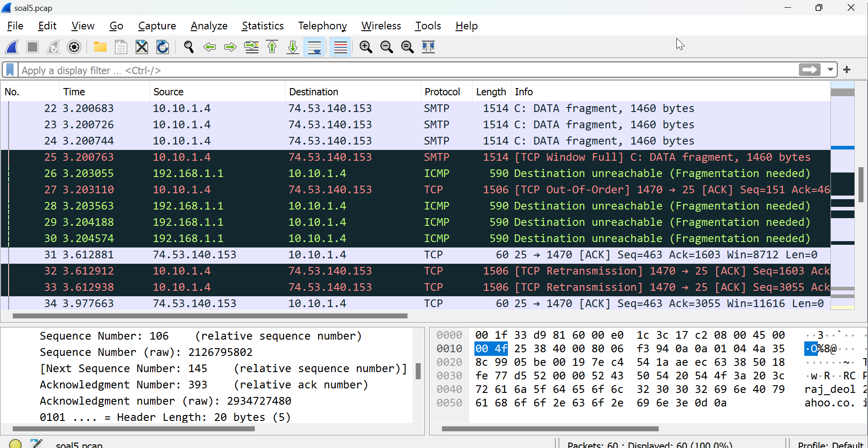Stop the current capture
Viewport: 868px width, 448px height.
click(32, 47)
